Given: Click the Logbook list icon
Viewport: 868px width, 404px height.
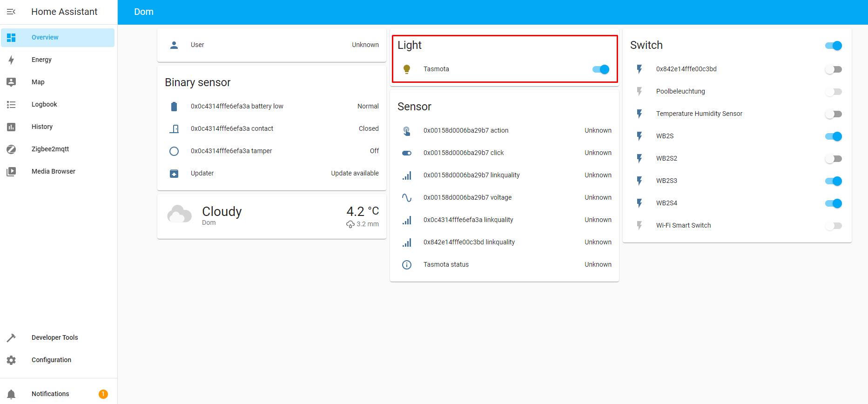Looking at the screenshot, I should coord(11,104).
